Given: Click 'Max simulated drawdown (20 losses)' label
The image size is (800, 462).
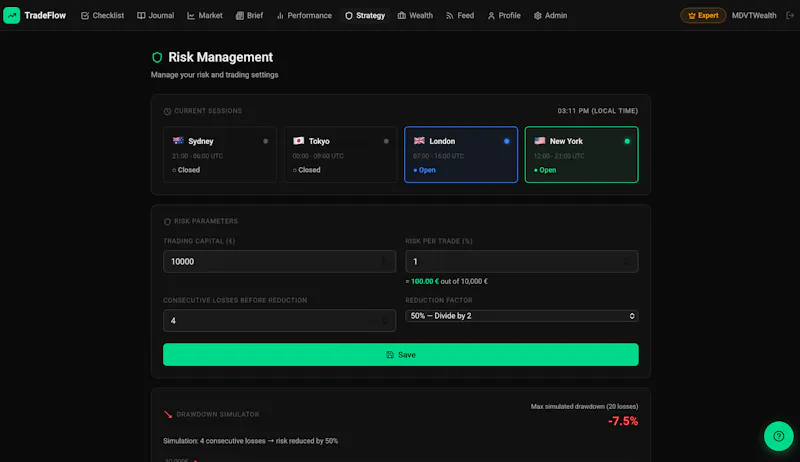Looking at the screenshot, I should coord(584,406).
